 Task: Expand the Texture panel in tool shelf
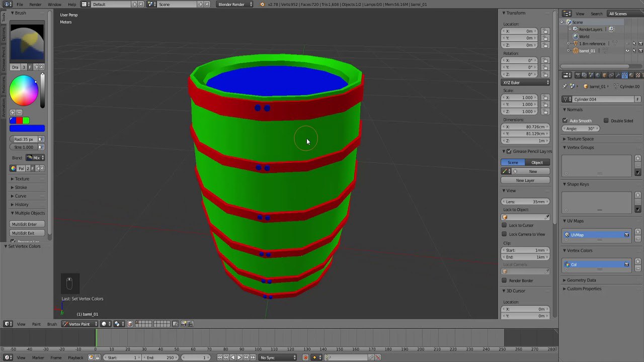point(22,179)
